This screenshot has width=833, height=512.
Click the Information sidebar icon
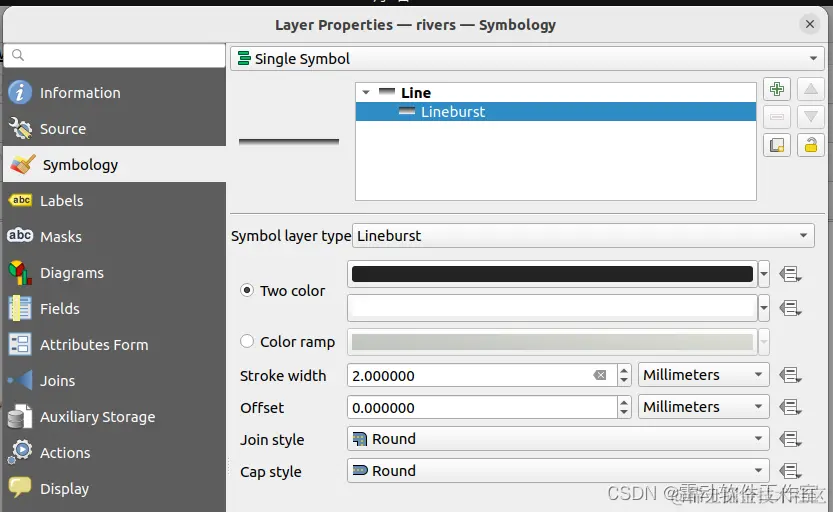[20, 92]
